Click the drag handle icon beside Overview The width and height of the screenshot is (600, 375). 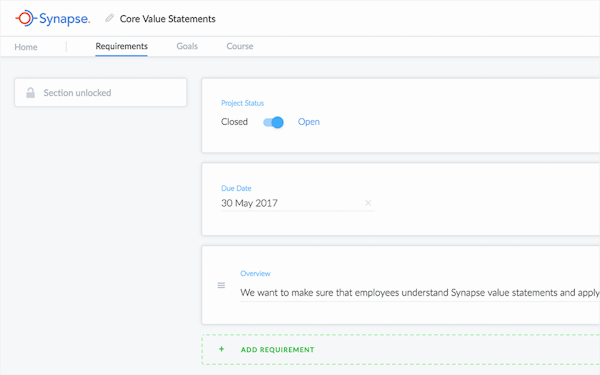tap(221, 285)
